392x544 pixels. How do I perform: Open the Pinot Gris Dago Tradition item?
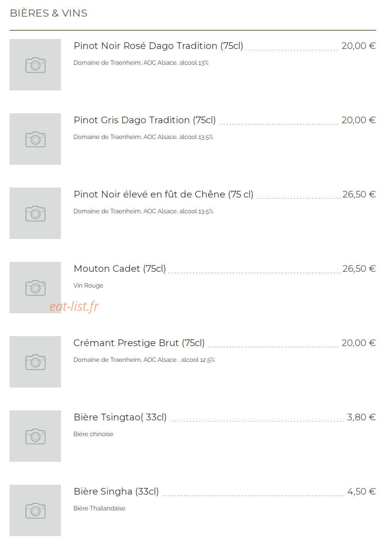[145, 120]
